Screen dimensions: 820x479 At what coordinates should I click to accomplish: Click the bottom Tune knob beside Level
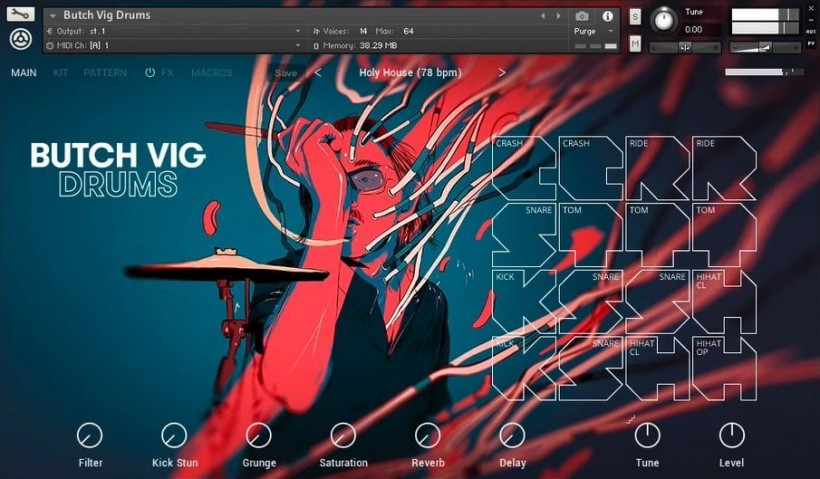point(647,436)
